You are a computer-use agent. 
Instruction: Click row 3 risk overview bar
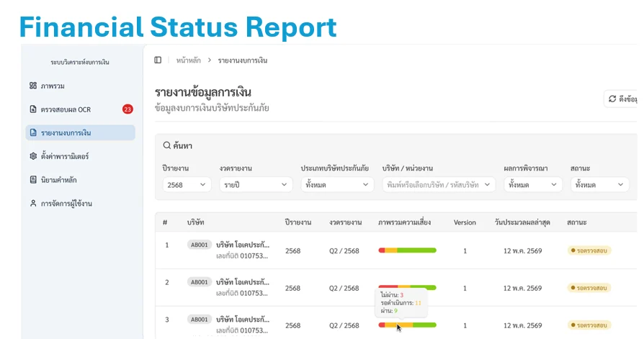point(407,325)
